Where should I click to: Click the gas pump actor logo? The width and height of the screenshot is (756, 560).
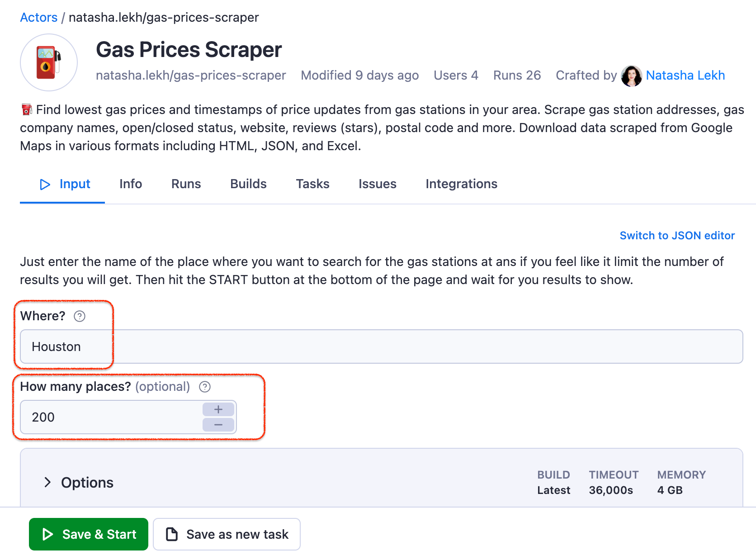pos(48,62)
